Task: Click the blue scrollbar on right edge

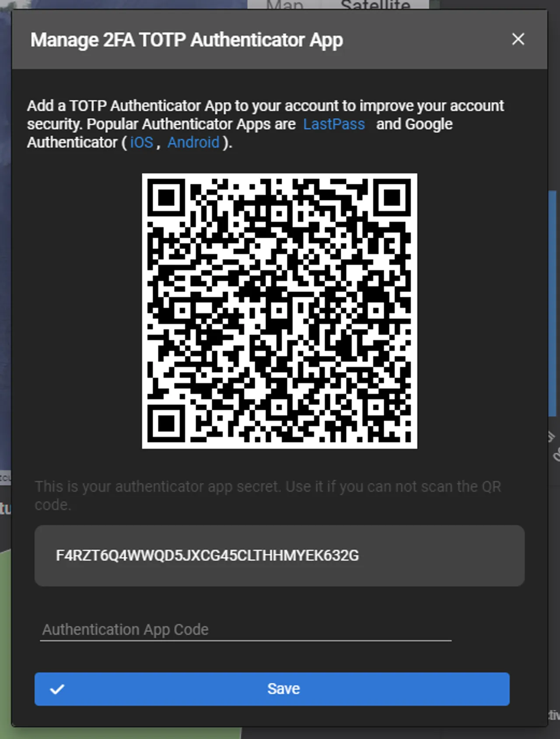Action: click(552, 303)
